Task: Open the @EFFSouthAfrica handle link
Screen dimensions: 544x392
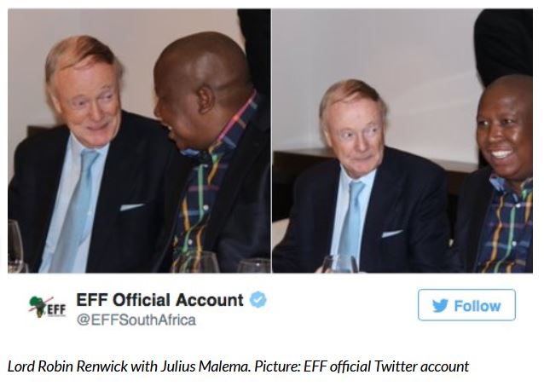Action: 136,320
